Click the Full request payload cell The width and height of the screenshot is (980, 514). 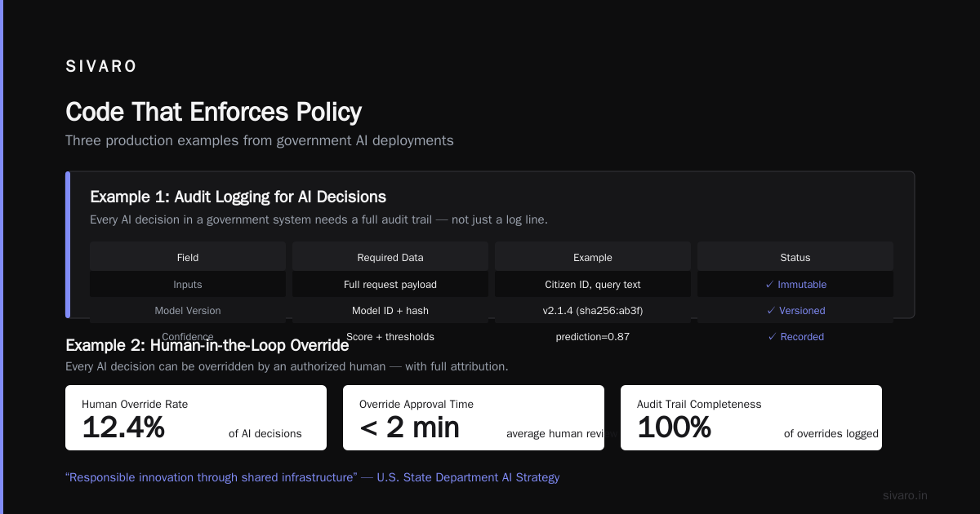390,285
